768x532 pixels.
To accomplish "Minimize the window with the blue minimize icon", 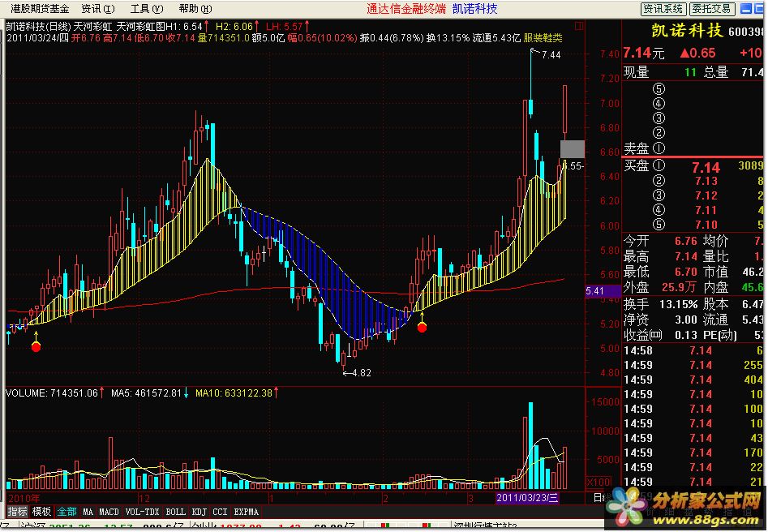I will point(746,9).
